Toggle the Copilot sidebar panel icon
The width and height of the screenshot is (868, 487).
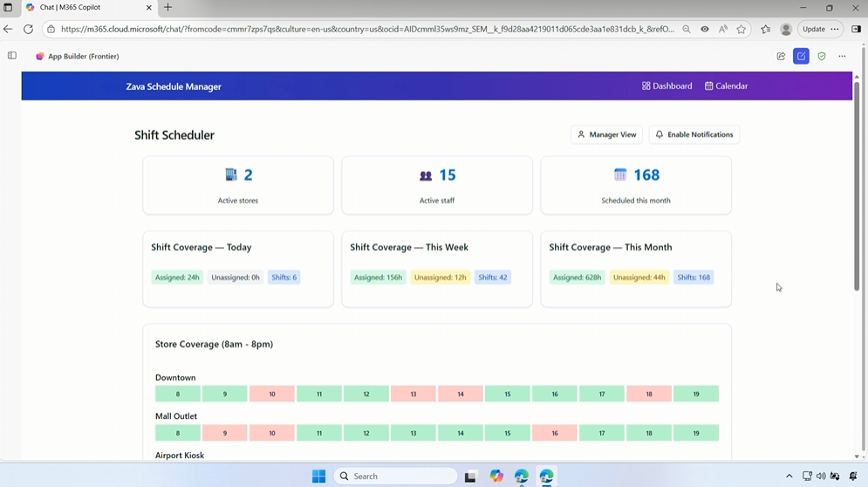(x=12, y=56)
